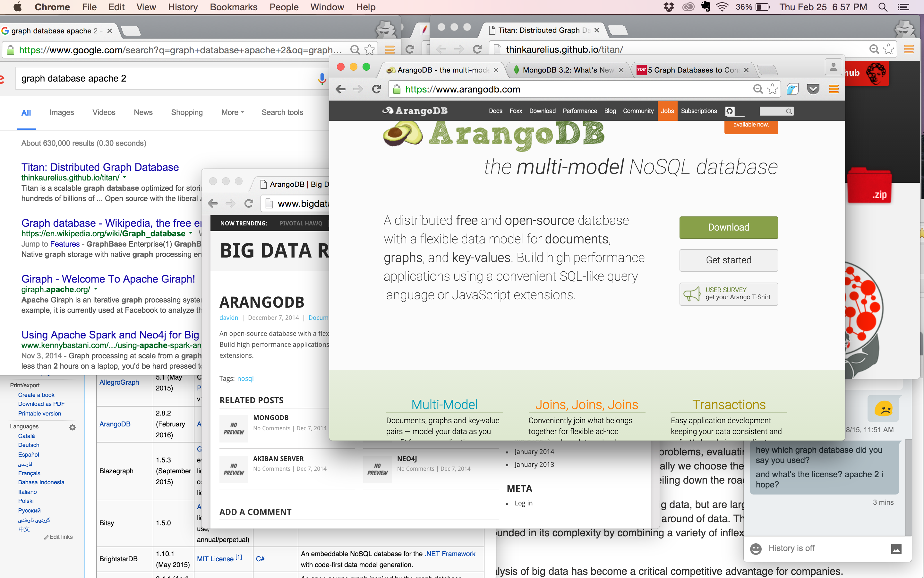Click the Get started button

729,260
